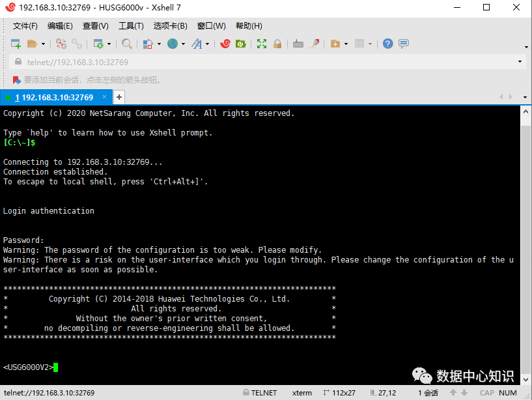Click the New folder plus icon
Screen dimensions: 532x400
[x=335, y=44]
